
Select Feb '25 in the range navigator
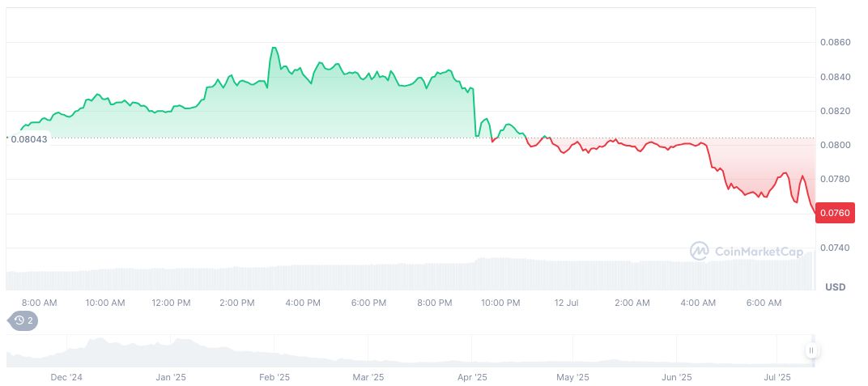[274, 377]
